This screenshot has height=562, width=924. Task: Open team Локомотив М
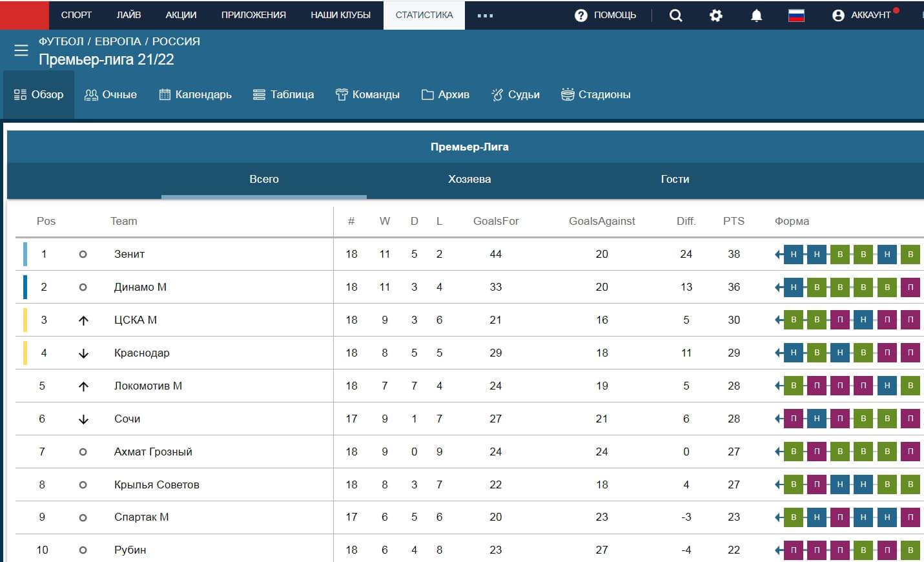[x=148, y=386]
